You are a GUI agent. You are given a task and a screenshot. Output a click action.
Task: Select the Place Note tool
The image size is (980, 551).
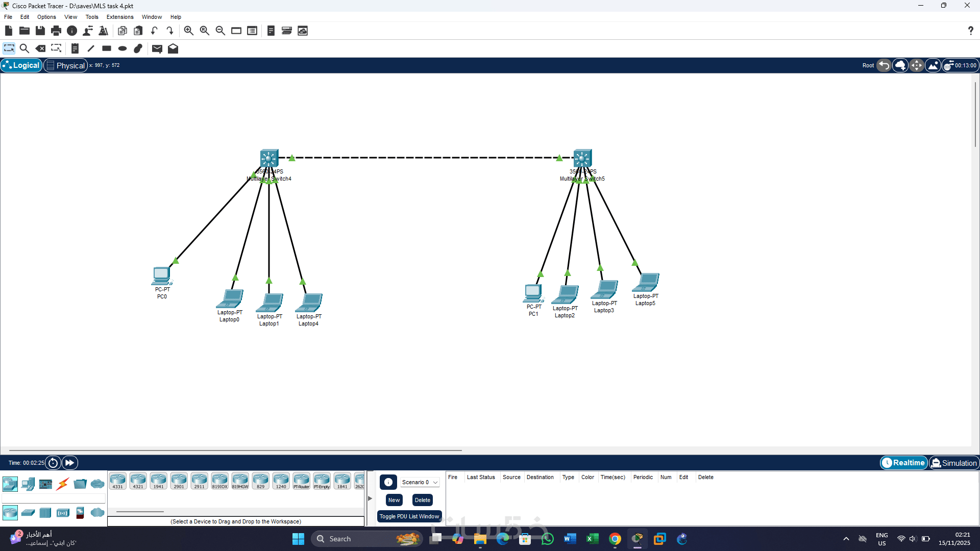[x=75, y=48]
